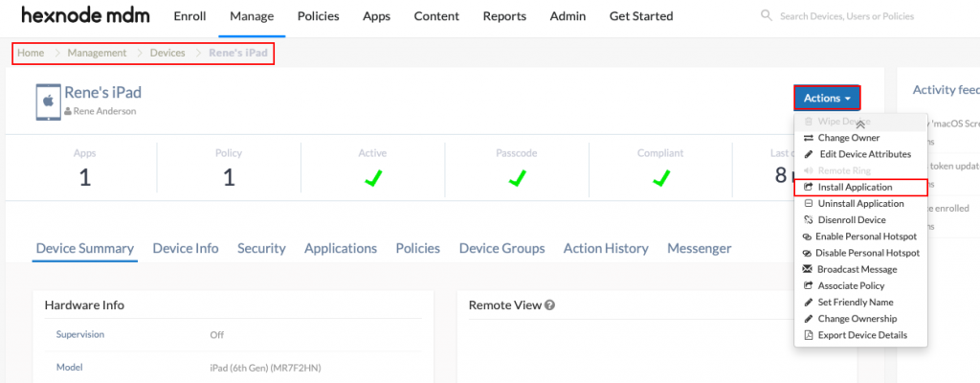Click the Edit Device Attributes pencil icon
Screen dimensions: 980x383
[808, 154]
